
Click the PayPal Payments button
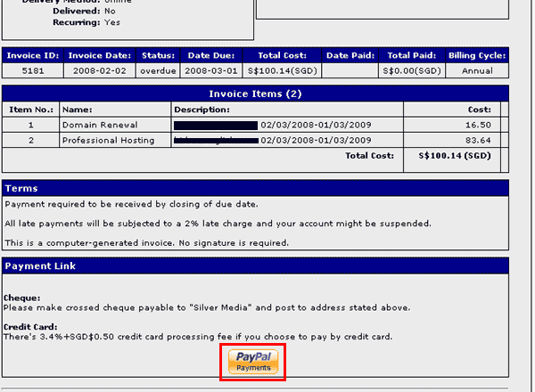point(253,362)
